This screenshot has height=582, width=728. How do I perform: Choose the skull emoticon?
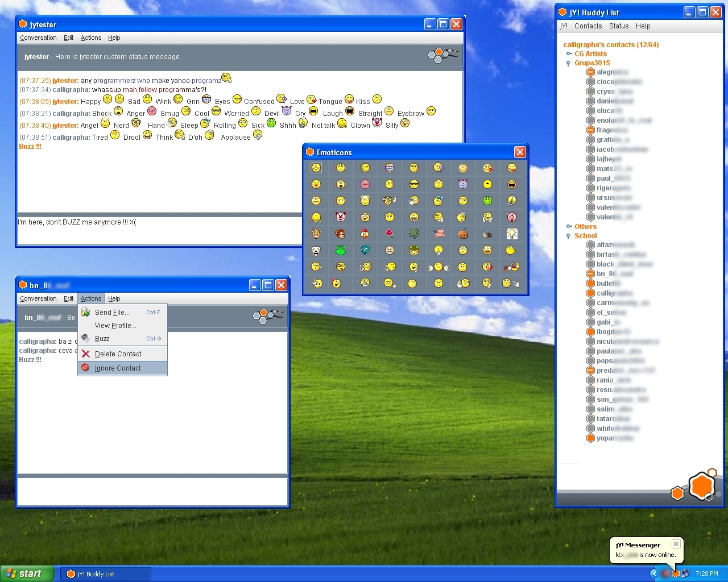(x=316, y=250)
